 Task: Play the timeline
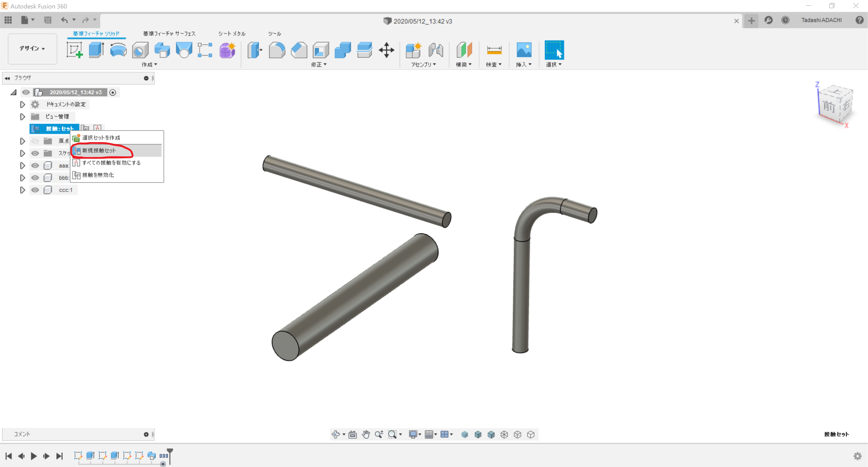coord(34,456)
